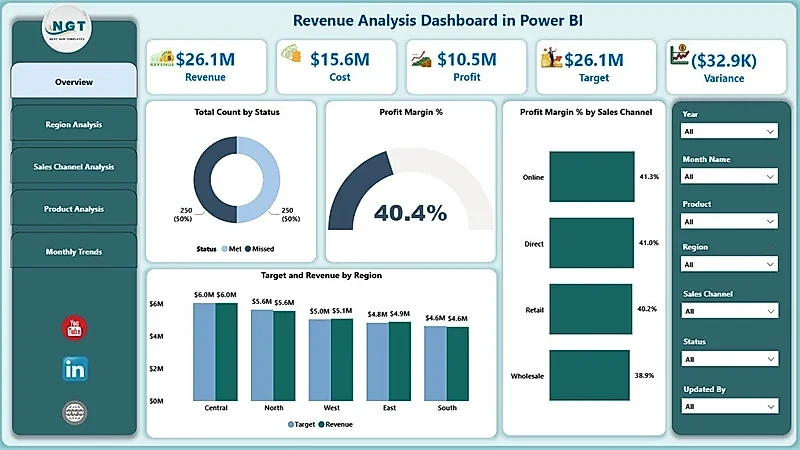The image size is (800, 450).
Task: Click the Target card icon
Action: coord(551,57)
